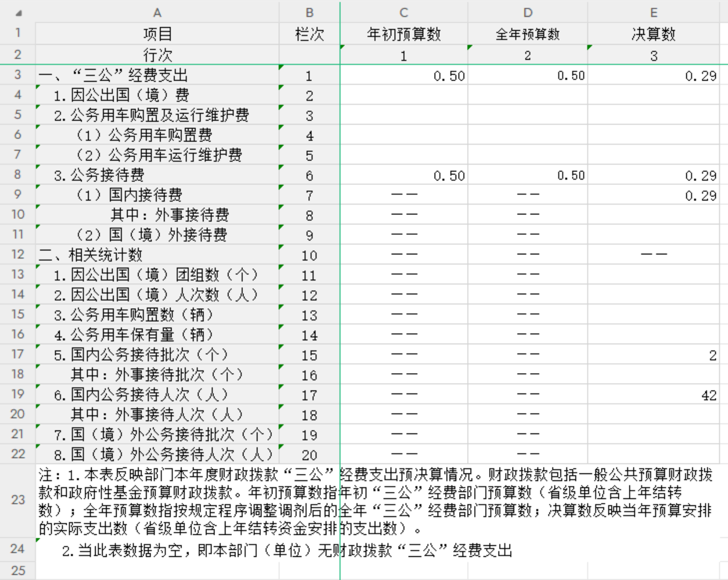Viewport: 728px width, 580px height.
Task: Select row 25 header
Action: click(18, 570)
